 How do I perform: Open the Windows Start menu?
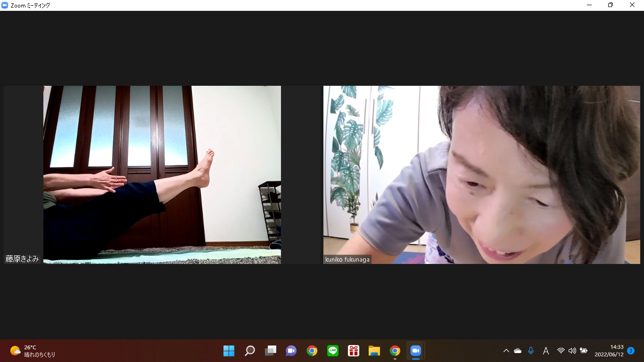pyautogui.click(x=229, y=351)
